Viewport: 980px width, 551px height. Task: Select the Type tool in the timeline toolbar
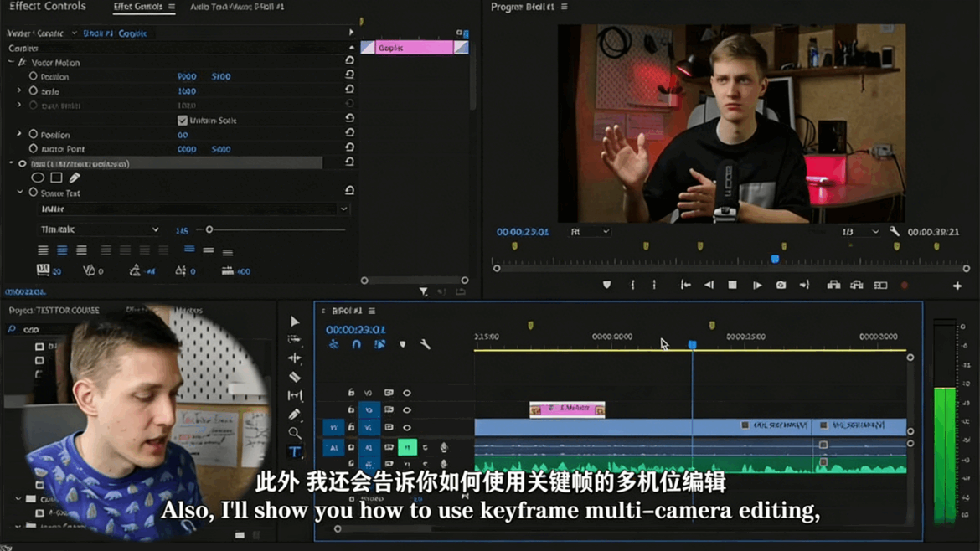click(x=295, y=452)
